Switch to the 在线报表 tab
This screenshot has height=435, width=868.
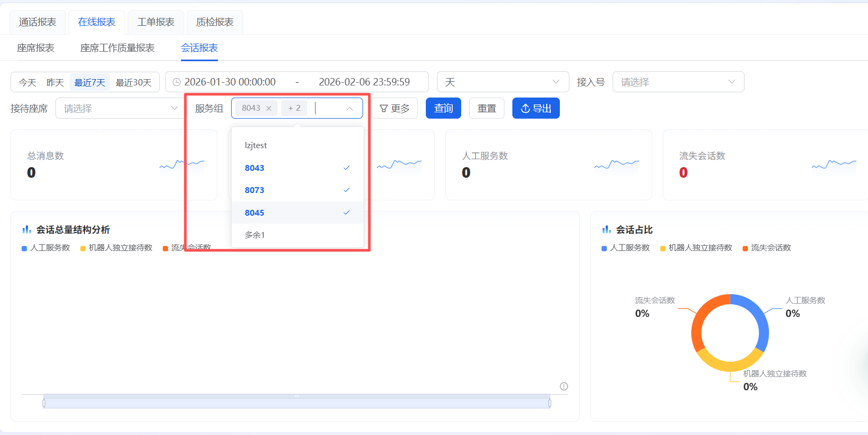[x=97, y=22]
